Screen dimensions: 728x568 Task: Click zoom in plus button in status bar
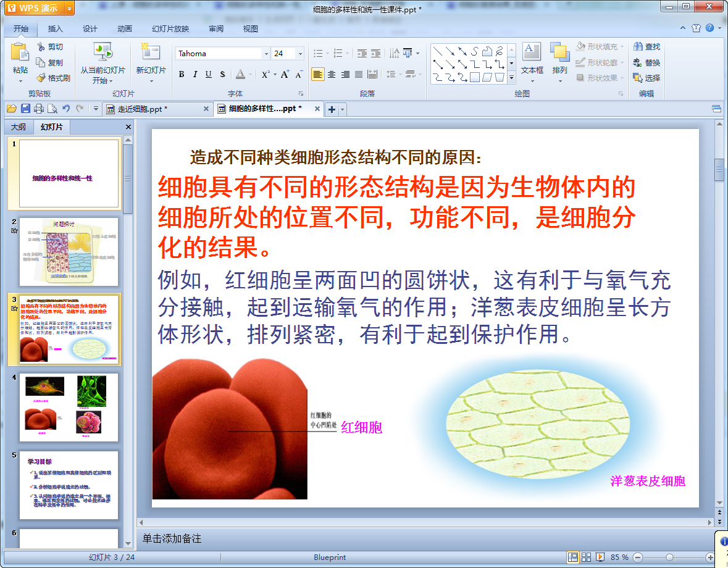(x=710, y=558)
